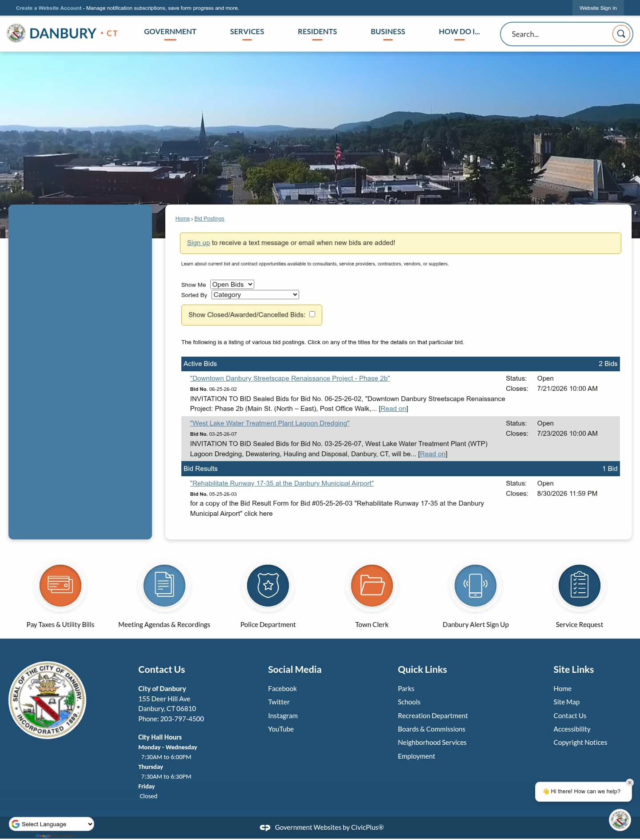The image size is (640, 840).
Task: Open the Meeting Agendas & Recordings document icon
Action: coord(164,586)
